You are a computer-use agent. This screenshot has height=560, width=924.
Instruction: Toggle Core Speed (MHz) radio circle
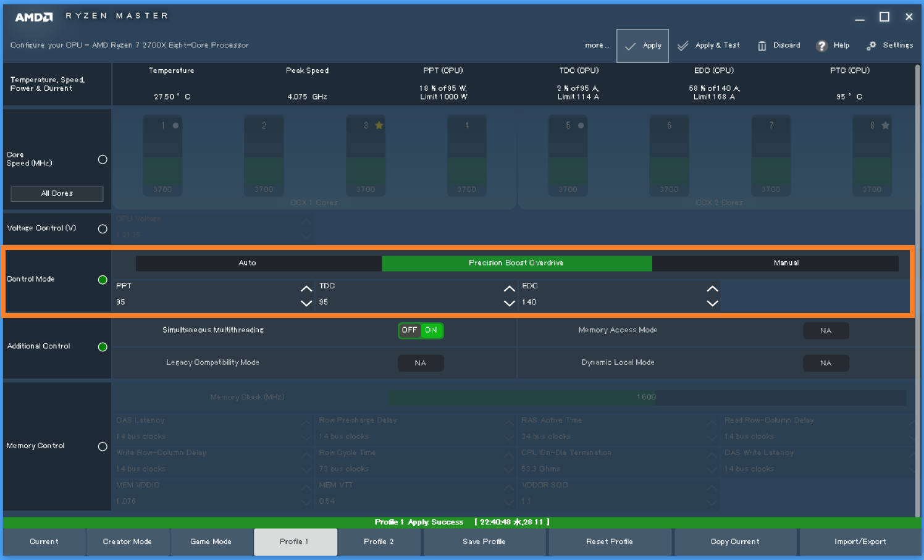click(103, 159)
